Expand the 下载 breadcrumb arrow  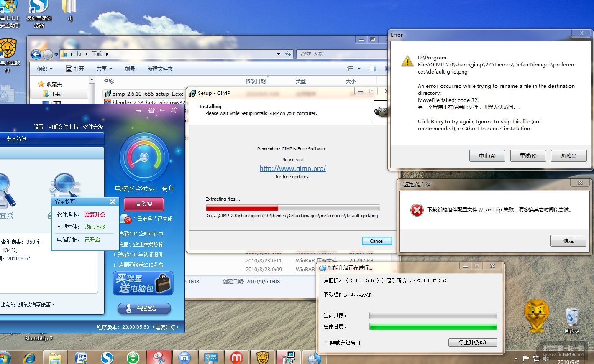pos(107,54)
